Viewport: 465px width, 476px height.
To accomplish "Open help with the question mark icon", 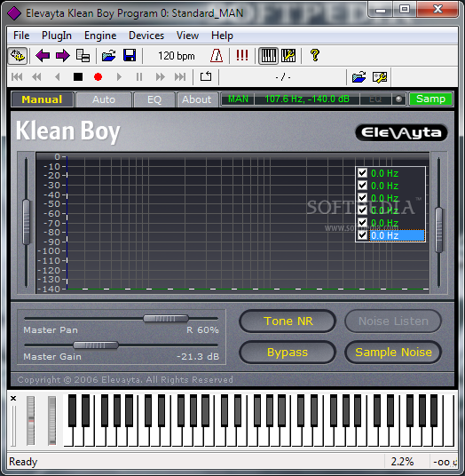I will (315, 56).
